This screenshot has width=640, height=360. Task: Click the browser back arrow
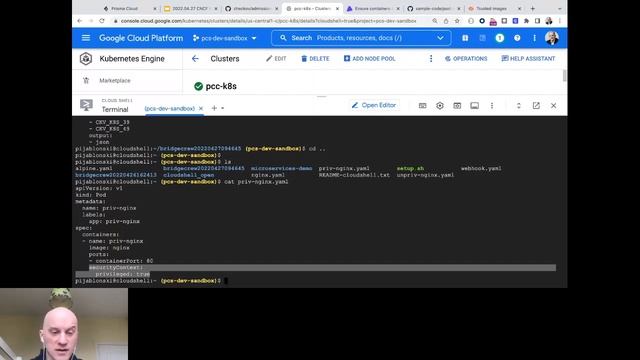tap(80, 21)
